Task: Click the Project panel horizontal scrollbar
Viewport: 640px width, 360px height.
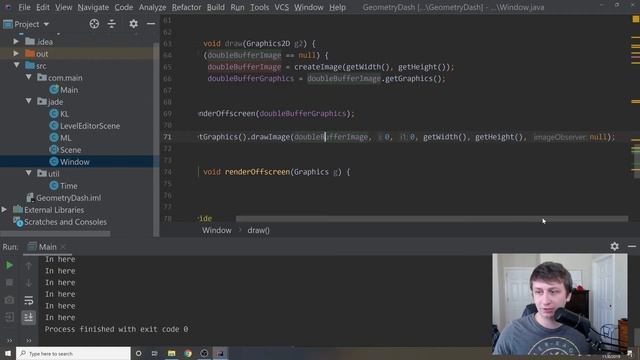Action: [56, 234]
